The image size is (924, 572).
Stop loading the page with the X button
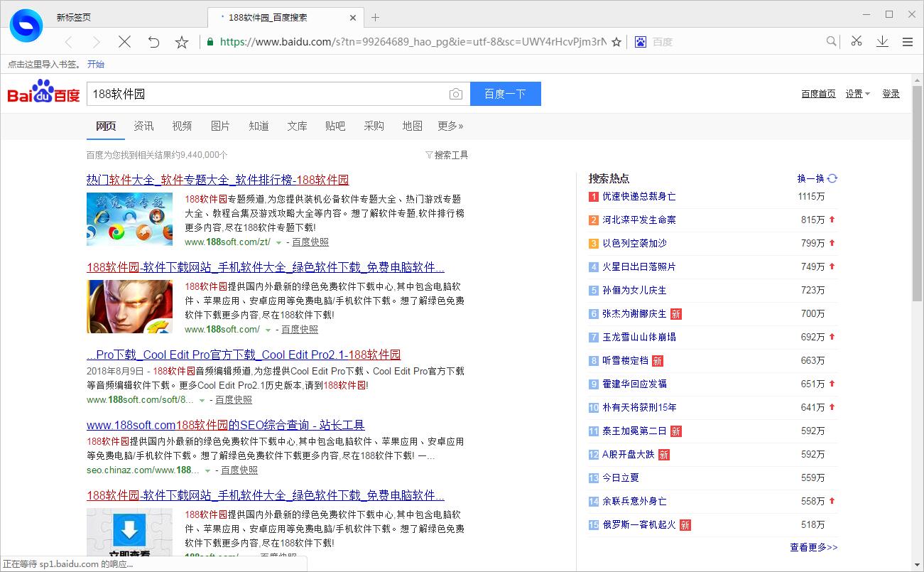pyautogui.click(x=124, y=42)
